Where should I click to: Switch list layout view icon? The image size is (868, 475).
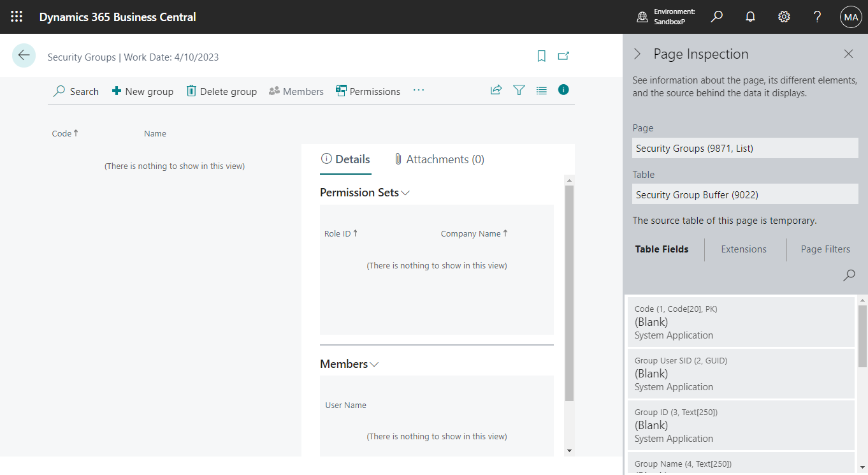[x=541, y=91]
